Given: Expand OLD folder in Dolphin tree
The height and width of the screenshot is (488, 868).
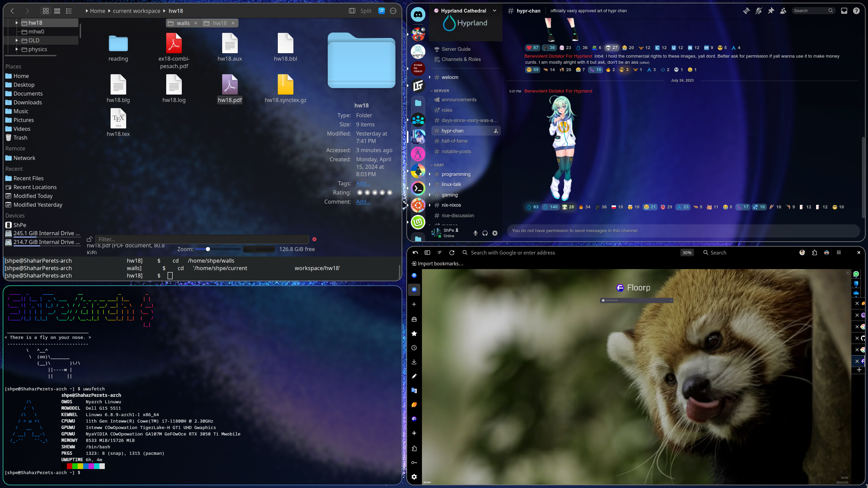Looking at the screenshot, I should (x=16, y=40).
